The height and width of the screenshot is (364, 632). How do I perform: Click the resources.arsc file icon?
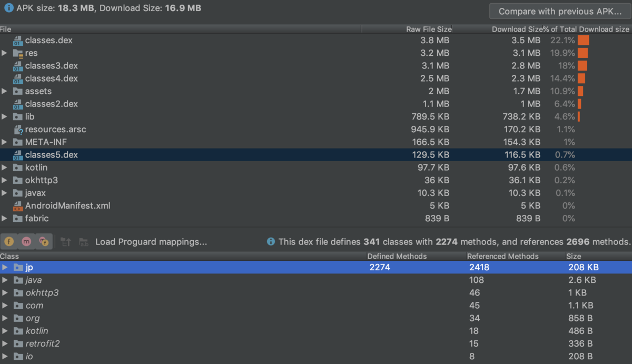[x=17, y=129]
